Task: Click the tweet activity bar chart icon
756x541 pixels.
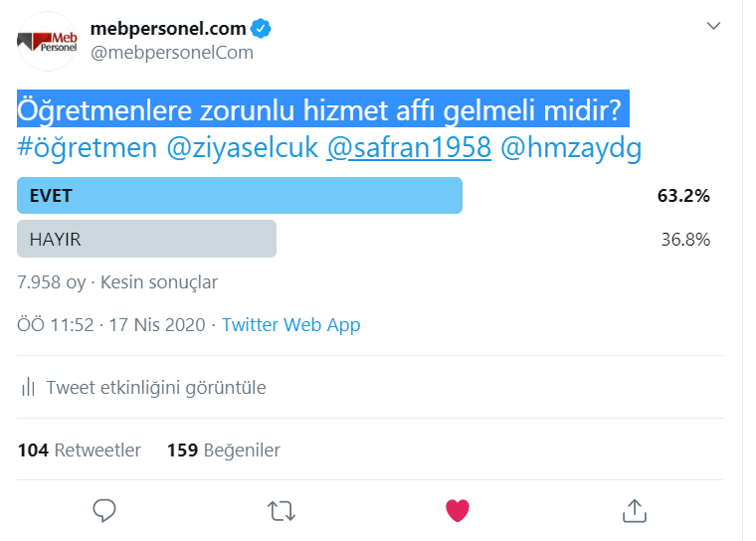Action: 29,387
